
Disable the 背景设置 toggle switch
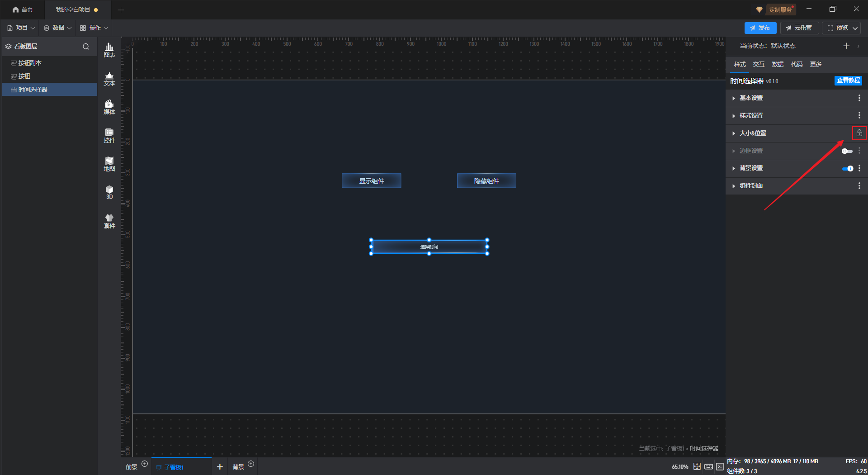[x=847, y=168]
